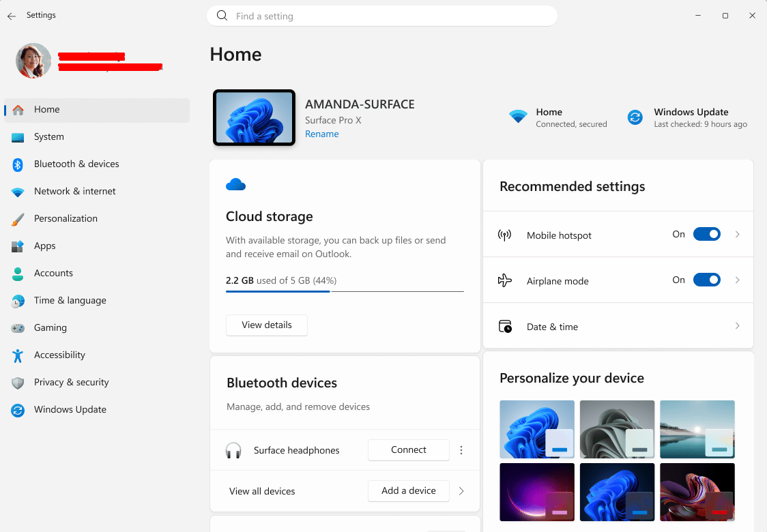Click the Network Wi-Fi icon in sidebar
This screenshot has width=767, height=532.
pyautogui.click(x=18, y=192)
